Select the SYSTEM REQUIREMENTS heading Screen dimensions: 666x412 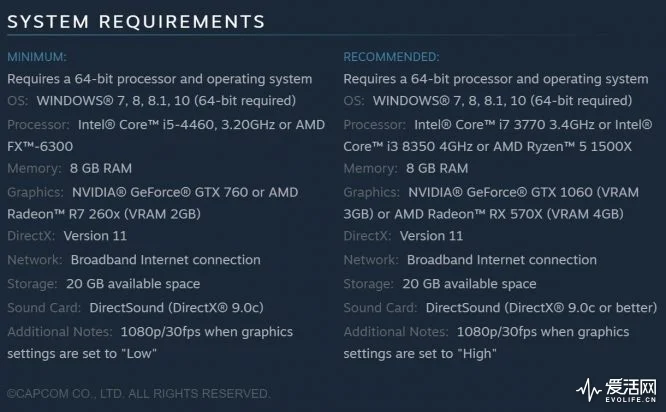point(136,22)
